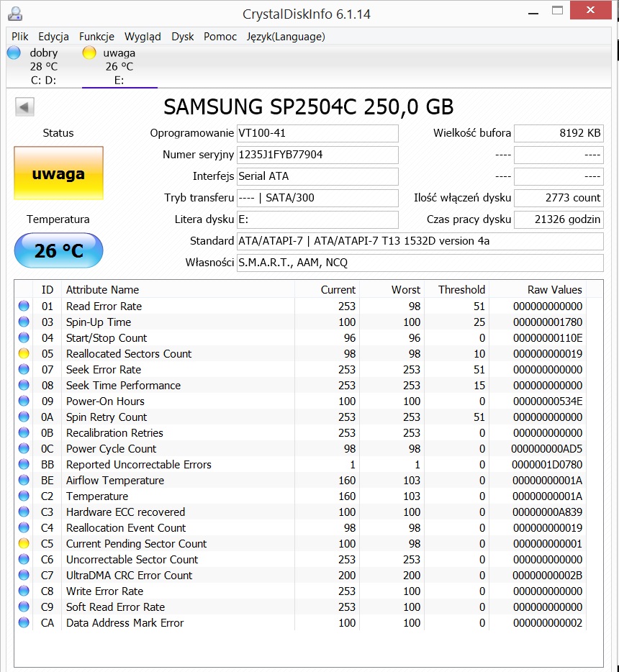The width and height of the screenshot is (619, 672).
Task: Click raw value 00000000A839
Action: tap(547, 512)
